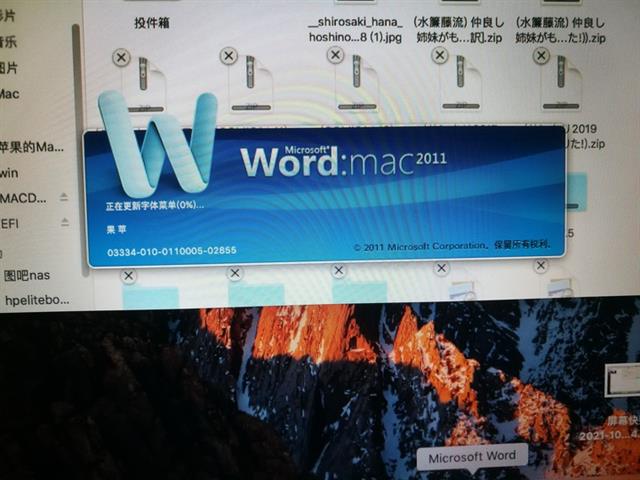Select the zip archive icon beneath 投件箱

(146, 84)
